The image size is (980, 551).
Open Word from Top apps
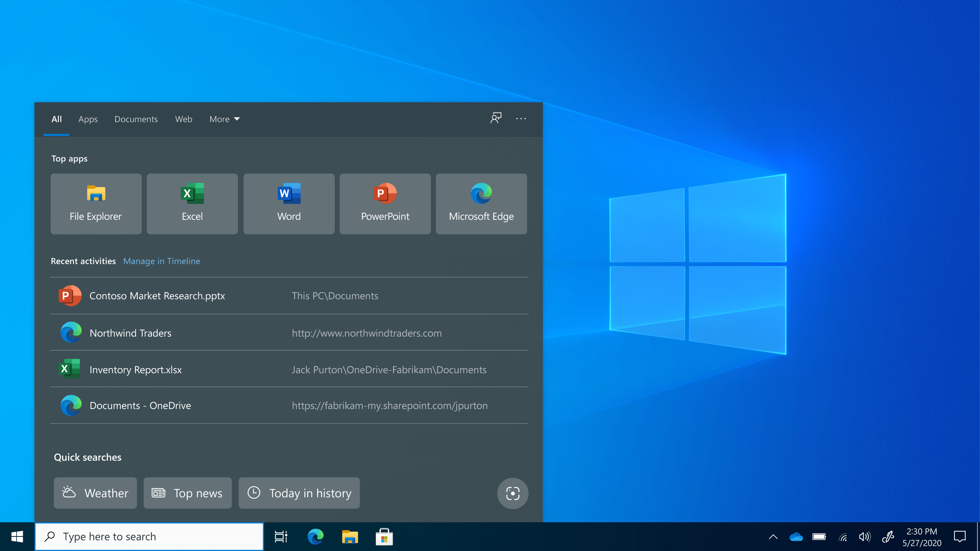[288, 204]
